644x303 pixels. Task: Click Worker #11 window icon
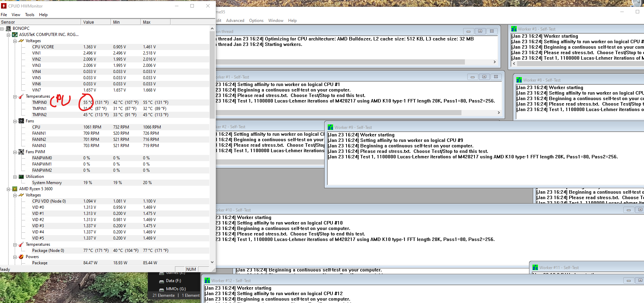(535, 268)
